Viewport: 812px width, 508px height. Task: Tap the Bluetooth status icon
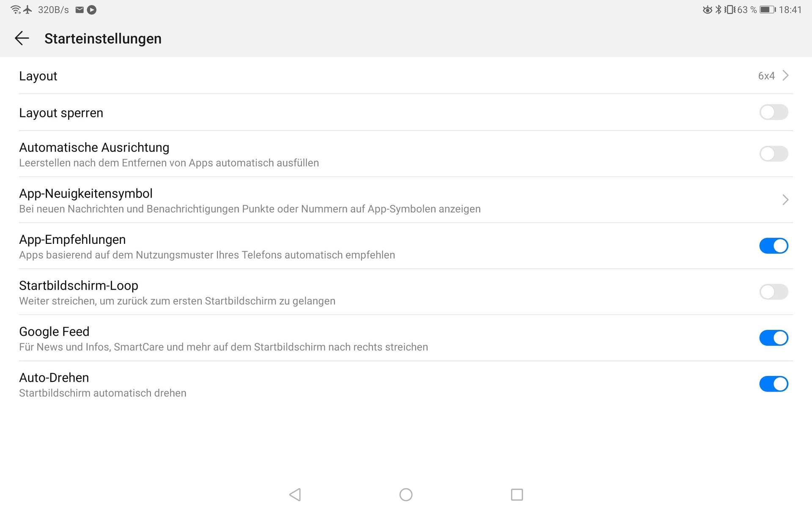point(718,9)
